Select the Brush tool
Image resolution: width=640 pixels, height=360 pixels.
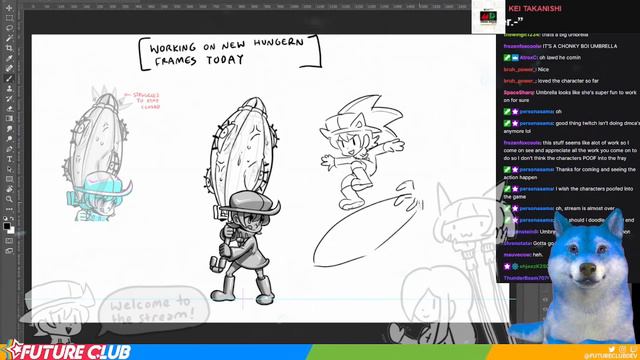(9, 78)
